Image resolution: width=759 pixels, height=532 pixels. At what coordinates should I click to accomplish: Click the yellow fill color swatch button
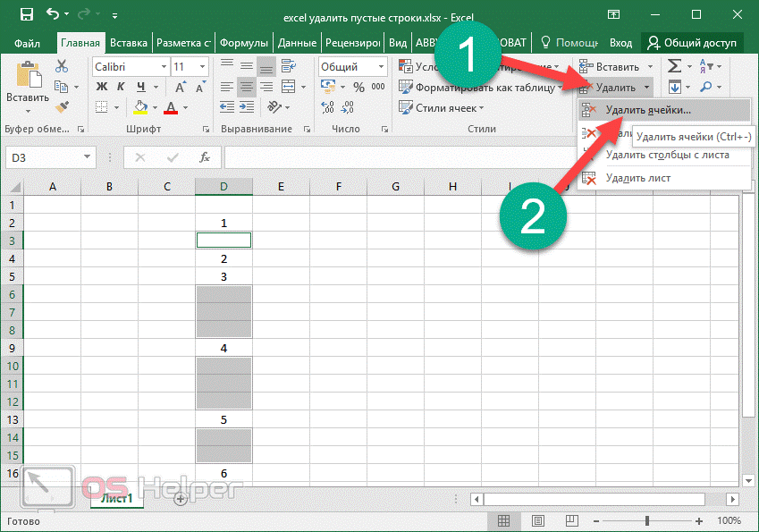pyautogui.click(x=140, y=107)
